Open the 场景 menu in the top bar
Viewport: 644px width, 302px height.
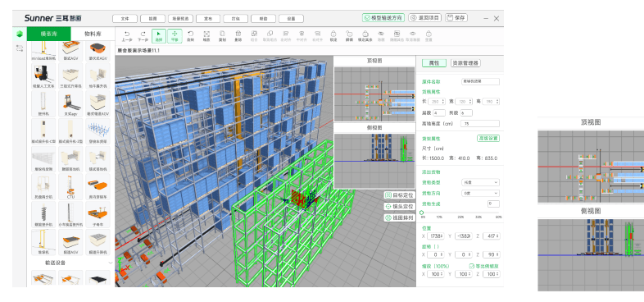click(180, 19)
